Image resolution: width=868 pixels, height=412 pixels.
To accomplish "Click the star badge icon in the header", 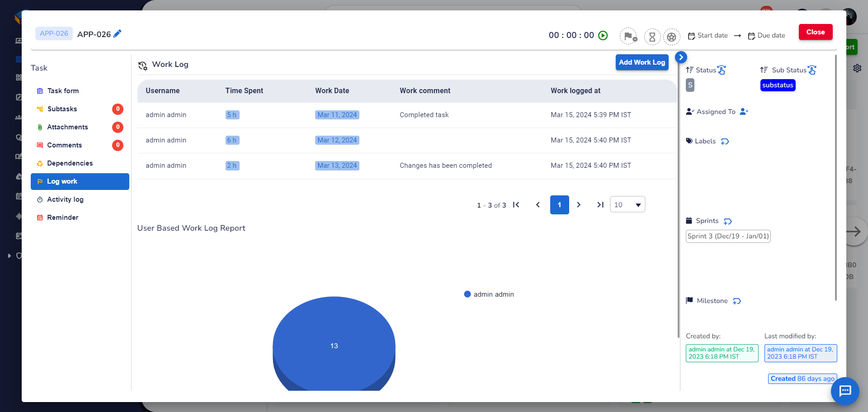I will click(x=672, y=37).
